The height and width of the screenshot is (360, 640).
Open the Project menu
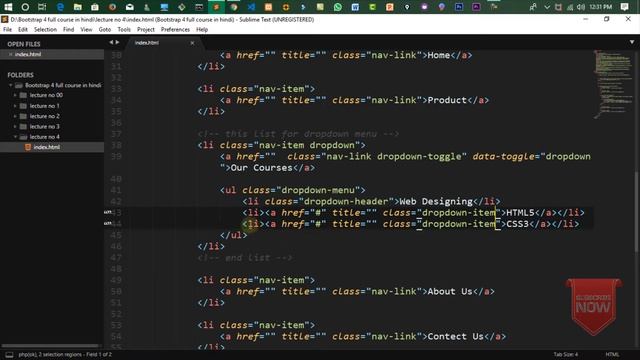(146, 29)
